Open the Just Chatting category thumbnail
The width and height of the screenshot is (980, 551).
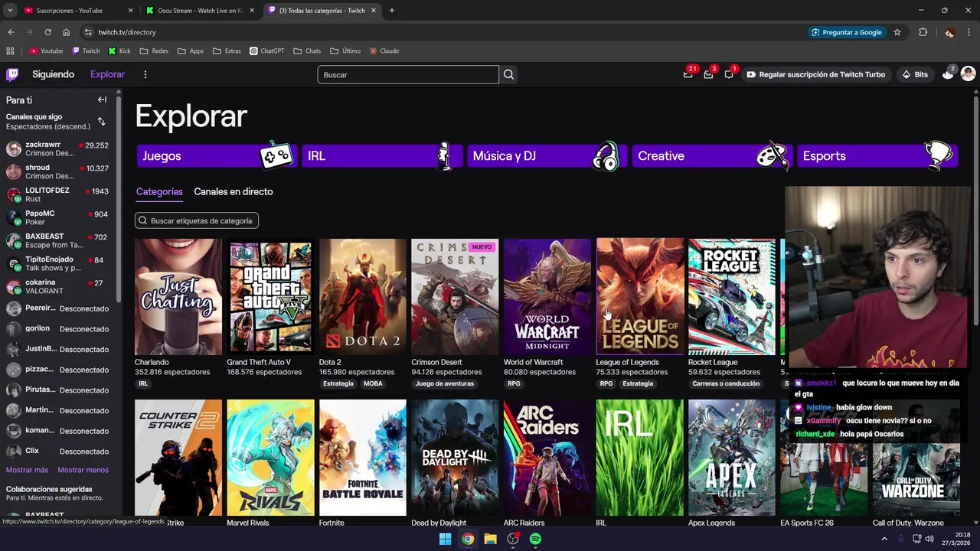click(178, 297)
